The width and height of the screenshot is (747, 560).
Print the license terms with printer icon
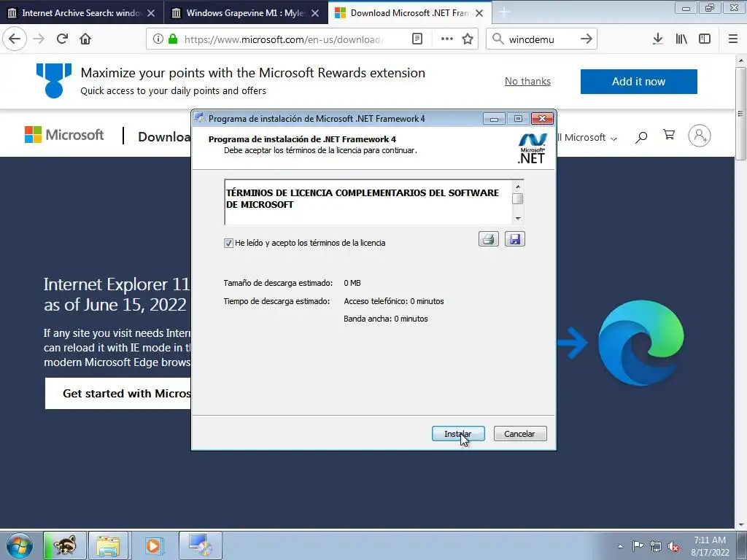pos(489,239)
